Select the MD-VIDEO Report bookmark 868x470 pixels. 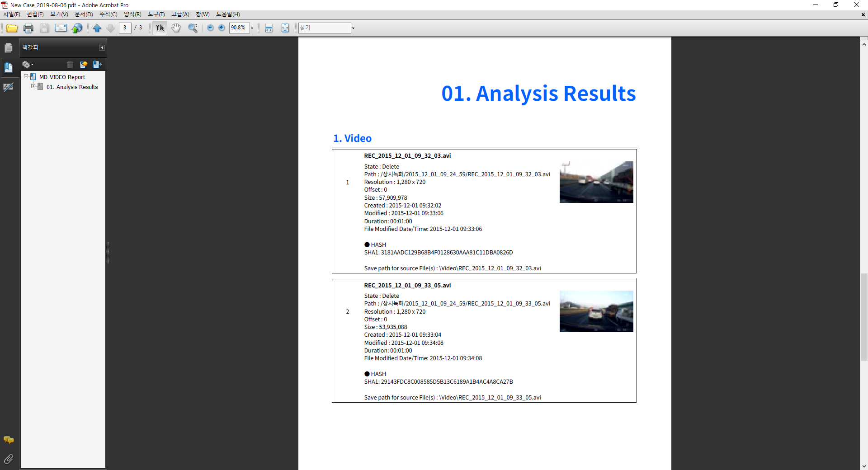62,77
